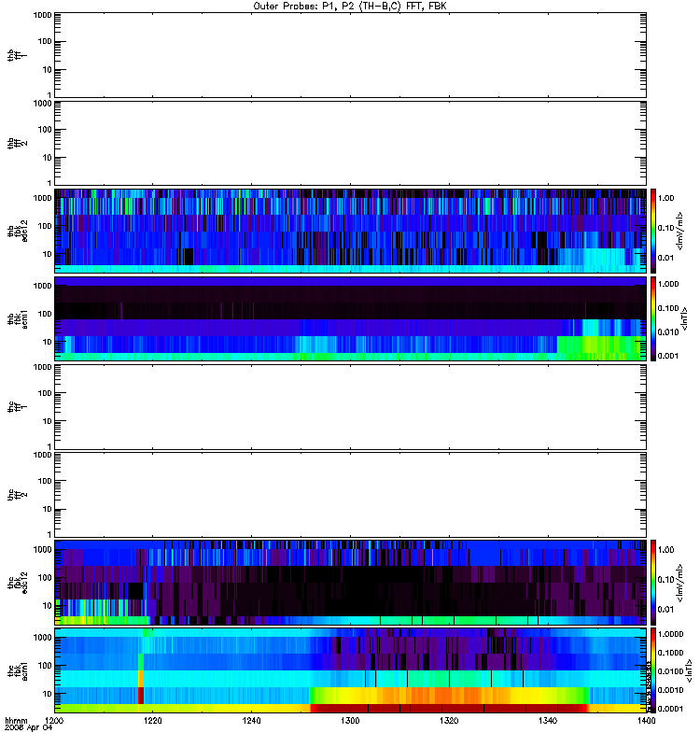Select the "<|nT|>" units label of thc scm1
The height and width of the screenshot is (747, 700).
pyautogui.click(x=689, y=670)
